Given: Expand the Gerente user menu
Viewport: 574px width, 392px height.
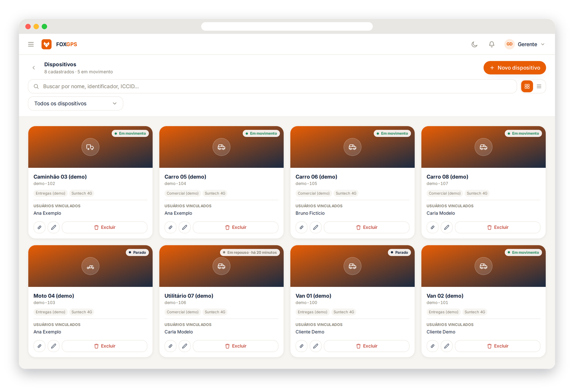Looking at the screenshot, I should tap(525, 44).
